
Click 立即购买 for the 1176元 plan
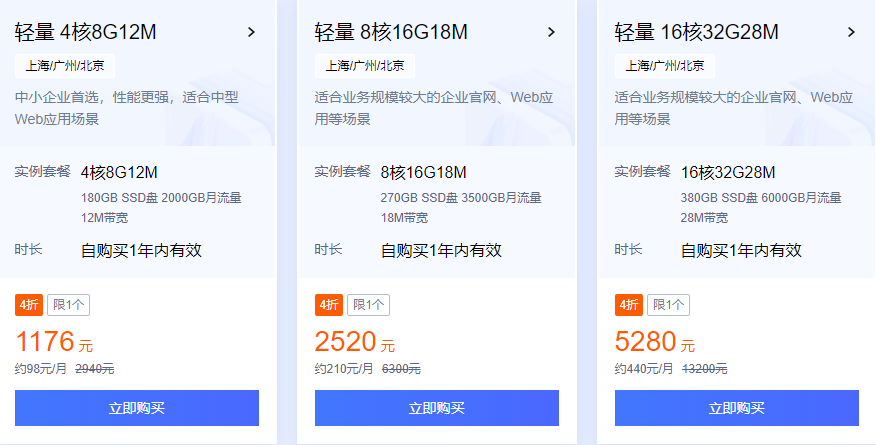pos(137,408)
